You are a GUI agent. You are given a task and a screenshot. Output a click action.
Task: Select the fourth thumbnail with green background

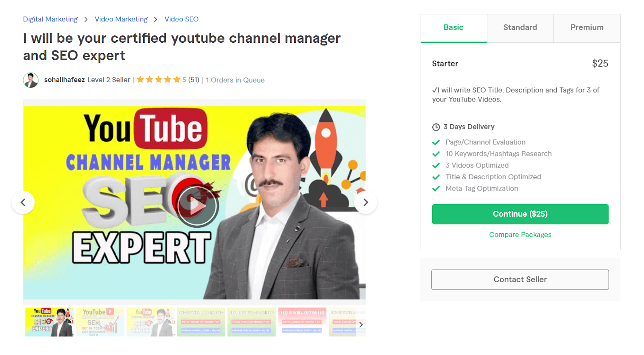(x=201, y=322)
